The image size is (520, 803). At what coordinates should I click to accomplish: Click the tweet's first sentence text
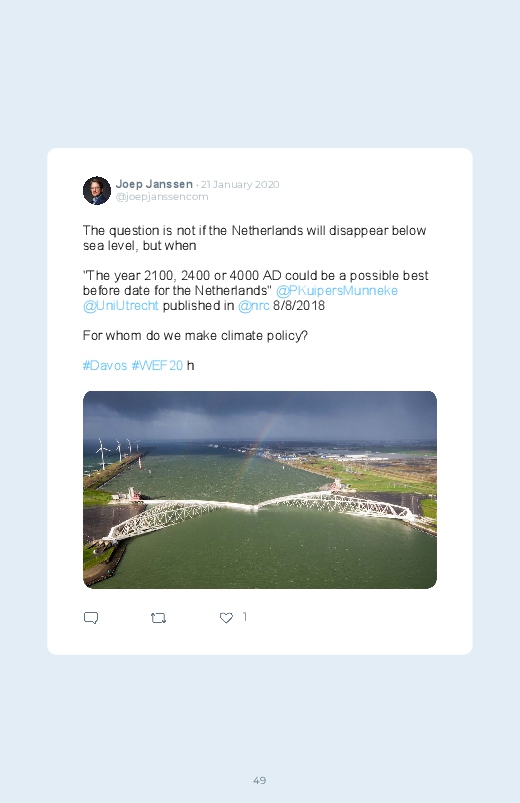[255, 238]
